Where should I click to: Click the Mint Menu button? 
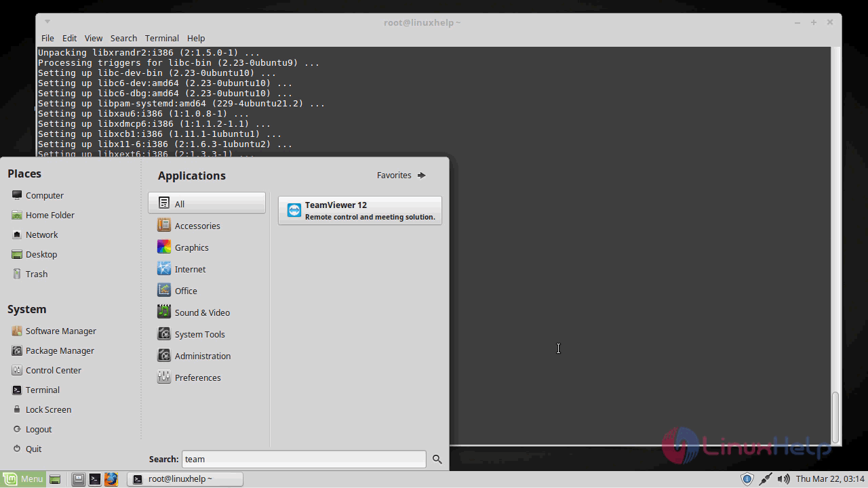(x=23, y=479)
